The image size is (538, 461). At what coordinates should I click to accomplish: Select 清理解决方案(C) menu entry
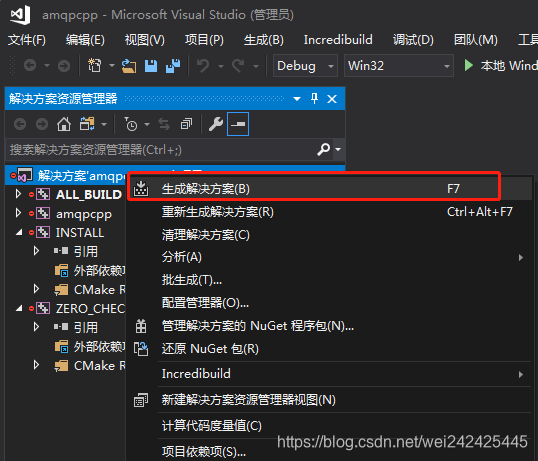(x=329, y=235)
